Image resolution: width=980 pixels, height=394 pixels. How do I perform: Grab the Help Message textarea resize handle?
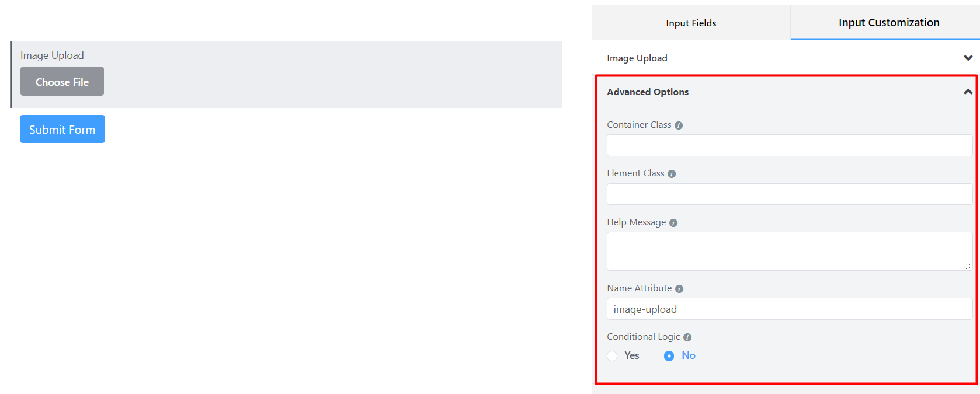pyautogui.click(x=968, y=266)
